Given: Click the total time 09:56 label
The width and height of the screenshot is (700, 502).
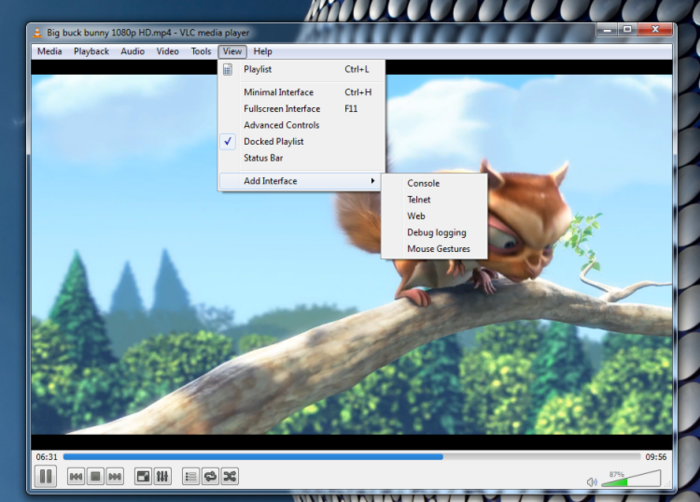Looking at the screenshot, I should click(656, 457).
